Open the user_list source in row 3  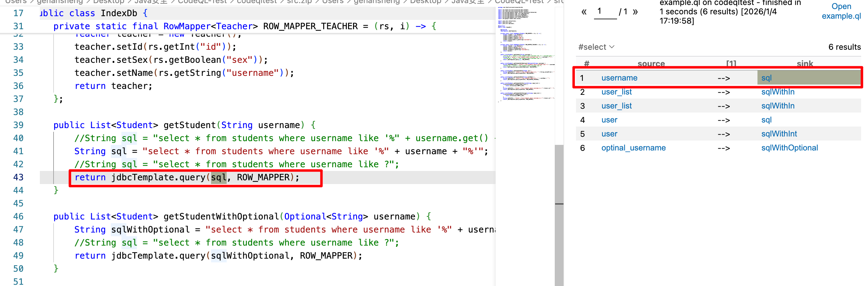[616, 106]
